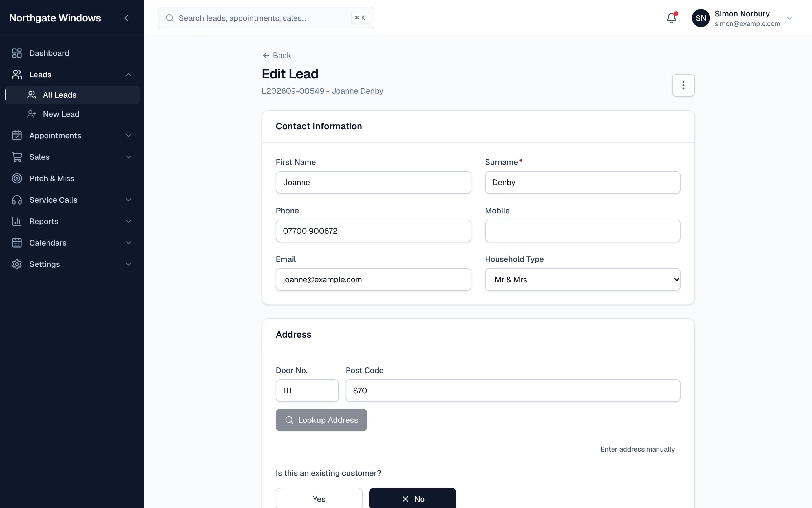Click the Pitch & Miss target icon
The image size is (812, 508).
[17, 178]
